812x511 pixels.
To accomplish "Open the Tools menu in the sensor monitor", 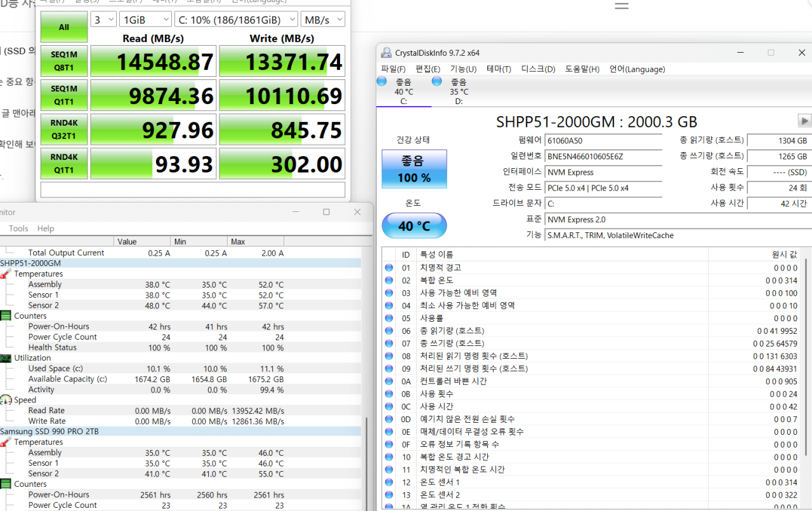I will click(x=18, y=229).
